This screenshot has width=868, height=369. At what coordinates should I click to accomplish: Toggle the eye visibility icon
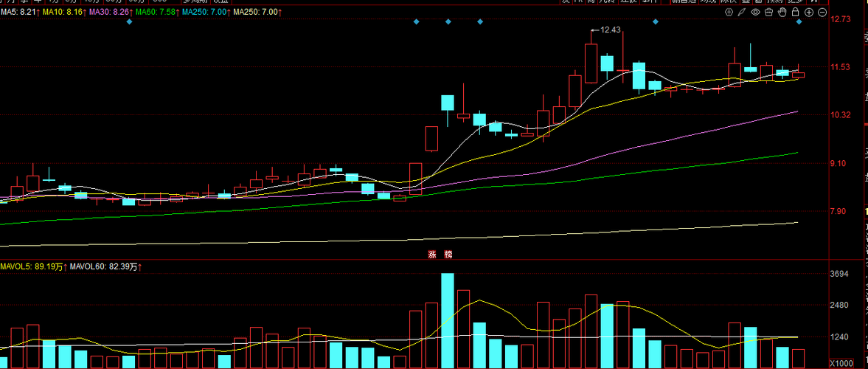756,13
